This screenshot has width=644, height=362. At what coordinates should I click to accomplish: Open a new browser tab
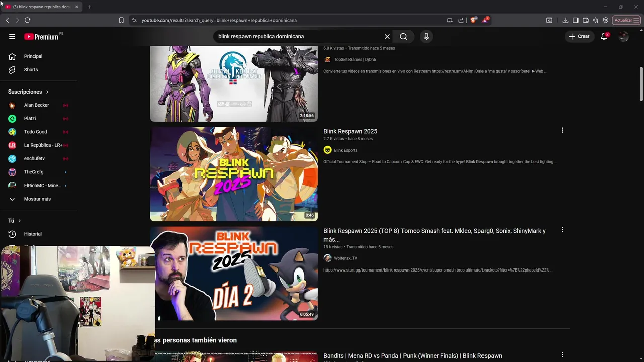89,7
